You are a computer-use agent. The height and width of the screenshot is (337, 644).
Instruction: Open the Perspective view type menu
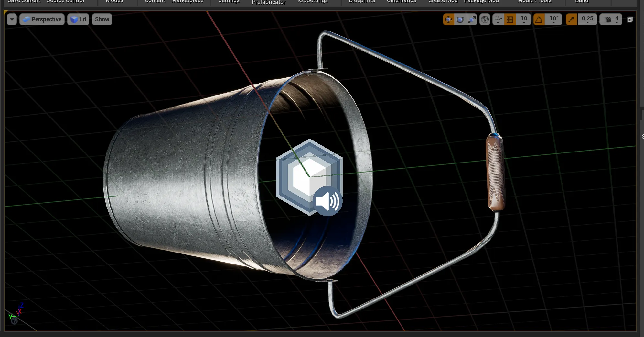[42, 19]
